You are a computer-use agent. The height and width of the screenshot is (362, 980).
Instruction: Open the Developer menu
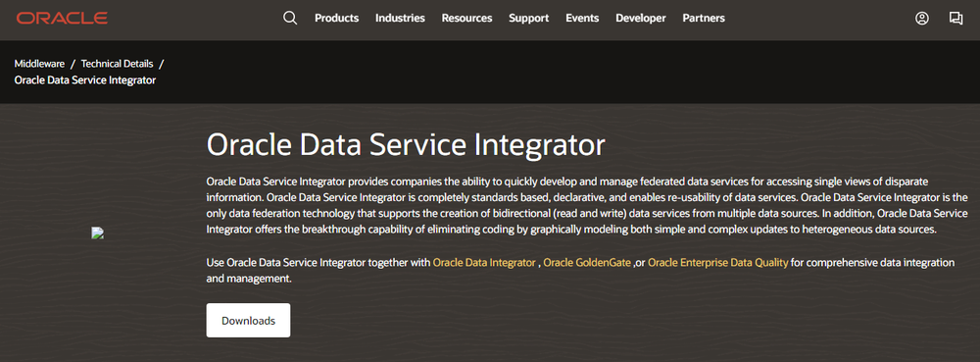(641, 18)
